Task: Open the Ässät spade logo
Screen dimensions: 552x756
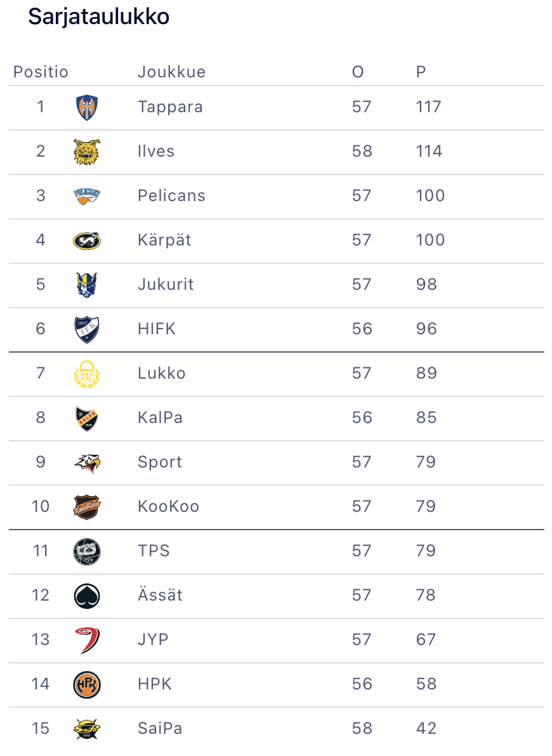Action: tap(87, 596)
